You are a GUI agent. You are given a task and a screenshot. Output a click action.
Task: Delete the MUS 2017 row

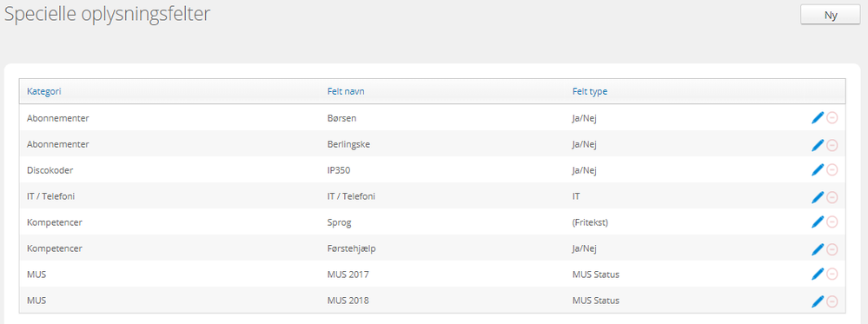tap(832, 274)
